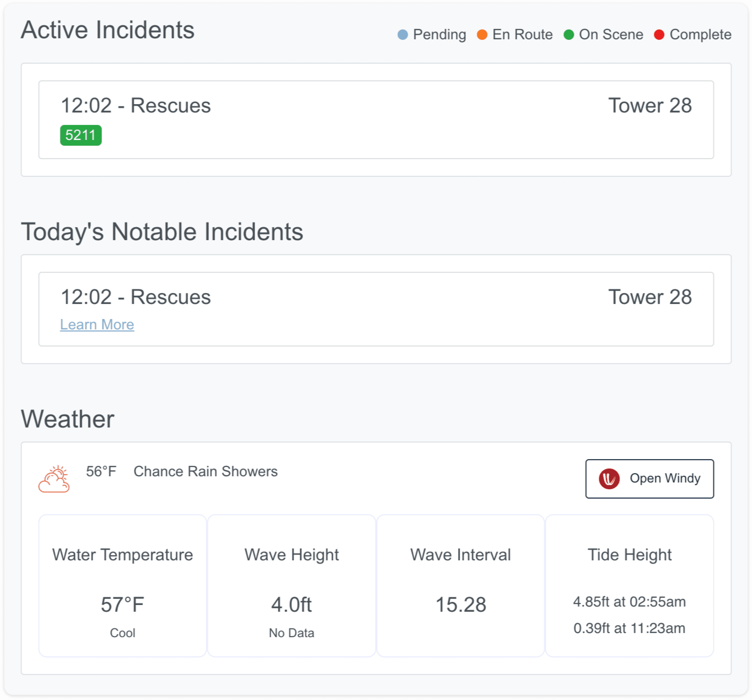
Task: Click Tower 28 in the Active Incidents card
Action: pos(650,105)
